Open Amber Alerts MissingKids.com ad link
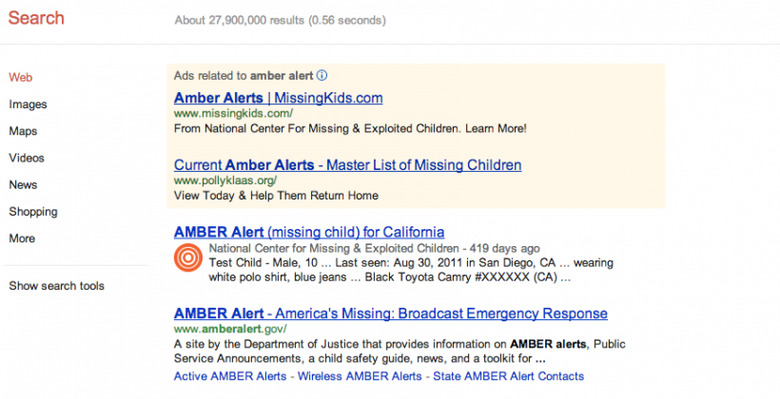780x399 pixels. point(279,98)
